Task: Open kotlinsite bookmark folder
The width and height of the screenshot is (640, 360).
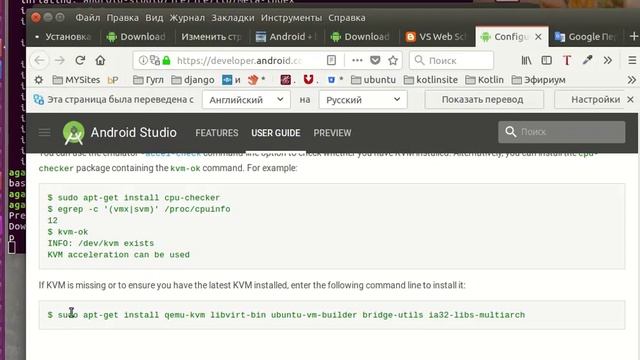Action: click(x=431, y=80)
